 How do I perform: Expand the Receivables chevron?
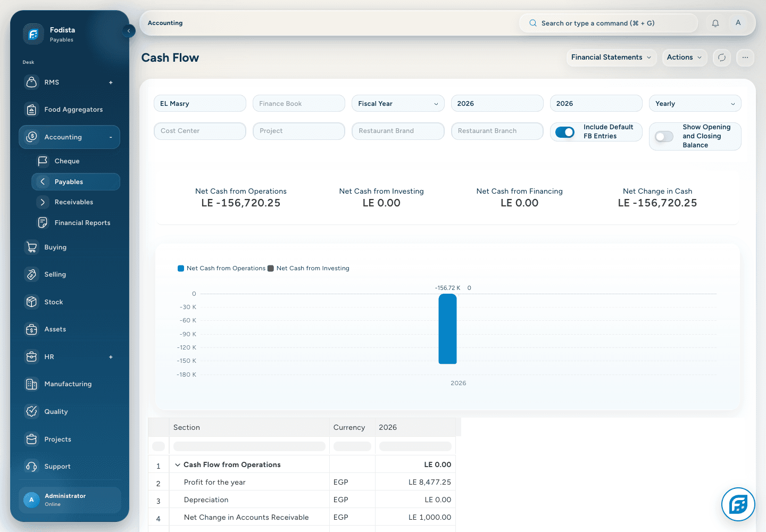(x=43, y=202)
